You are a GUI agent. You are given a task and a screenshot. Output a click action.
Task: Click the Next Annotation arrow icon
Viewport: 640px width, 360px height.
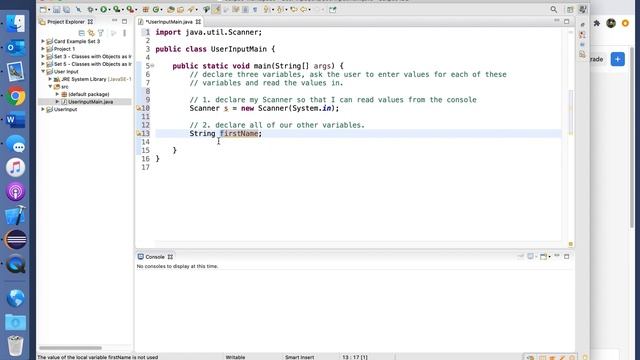point(267,9)
